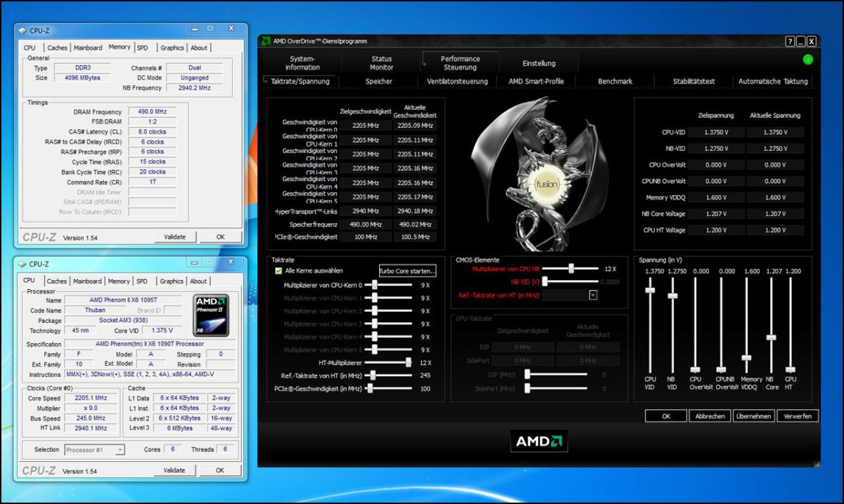
Task: Click the DRAM Frequency 490.0 MHz field
Action: point(152,112)
